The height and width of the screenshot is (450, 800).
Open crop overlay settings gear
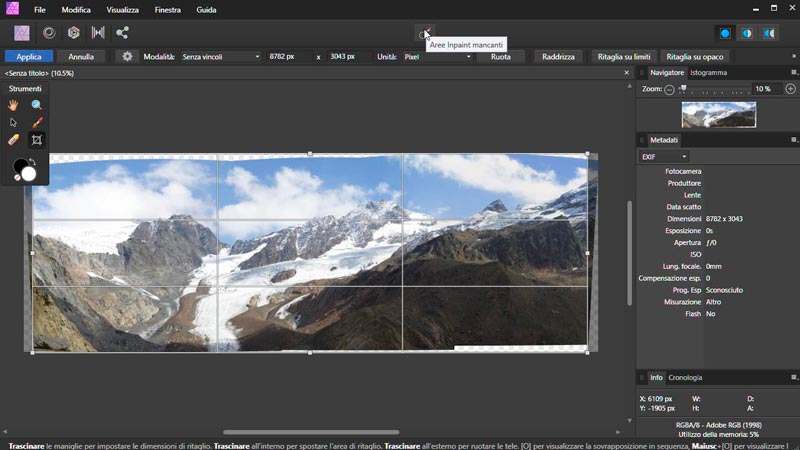tap(127, 57)
